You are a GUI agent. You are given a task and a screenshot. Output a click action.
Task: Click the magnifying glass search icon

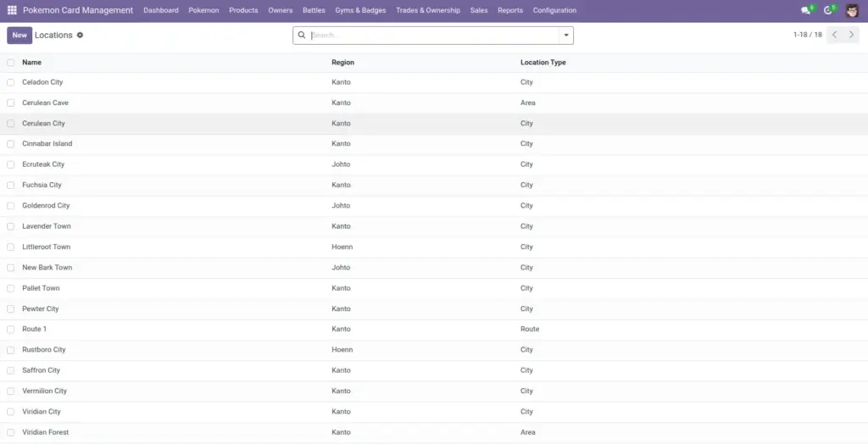[302, 35]
